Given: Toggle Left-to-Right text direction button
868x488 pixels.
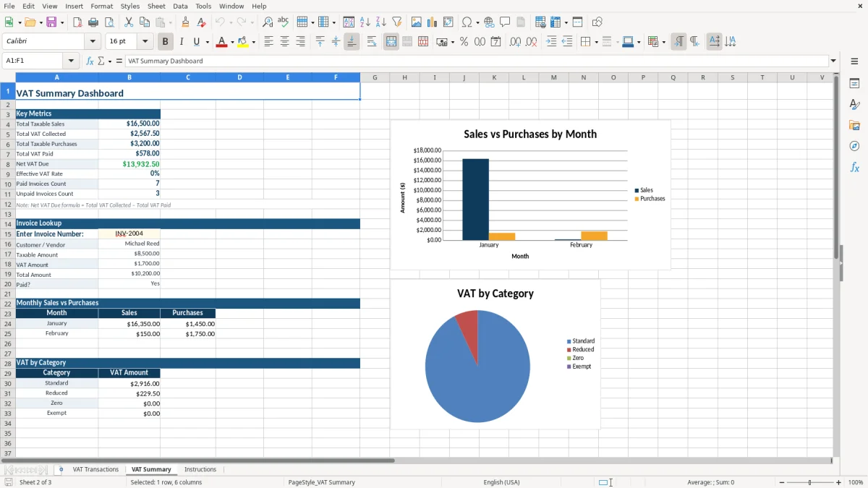Looking at the screenshot, I should (678, 42).
